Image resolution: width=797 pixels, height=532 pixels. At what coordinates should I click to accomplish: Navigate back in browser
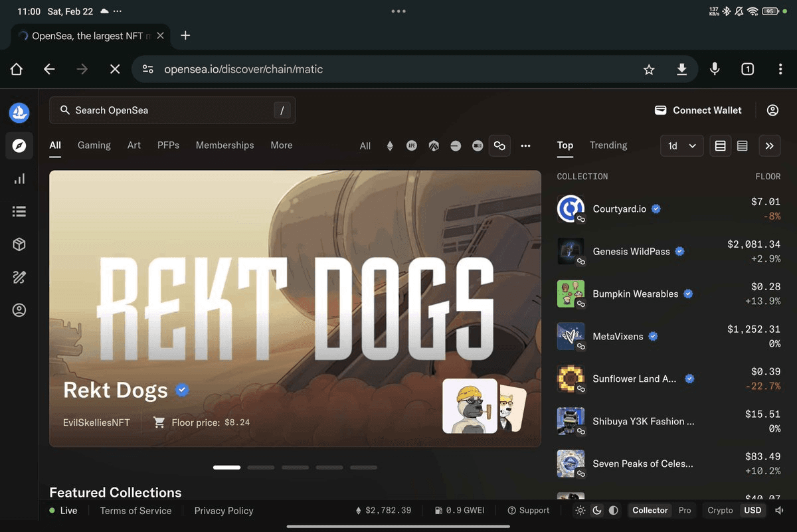[x=49, y=69]
